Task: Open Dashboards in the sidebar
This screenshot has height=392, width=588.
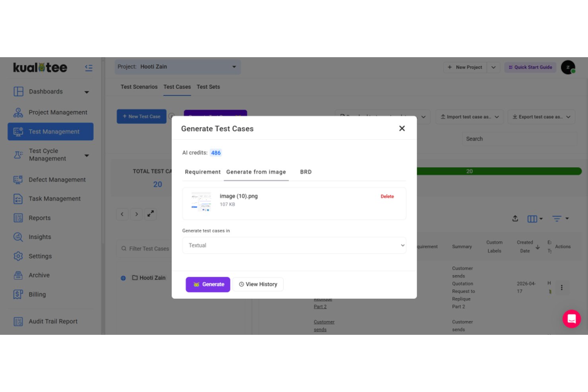Action: point(46,92)
